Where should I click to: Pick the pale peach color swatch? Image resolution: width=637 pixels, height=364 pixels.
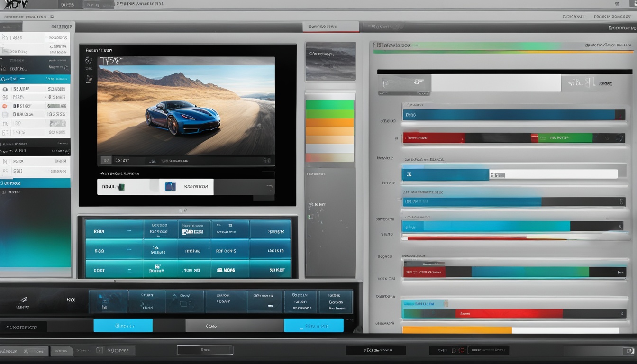pos(330,140)
